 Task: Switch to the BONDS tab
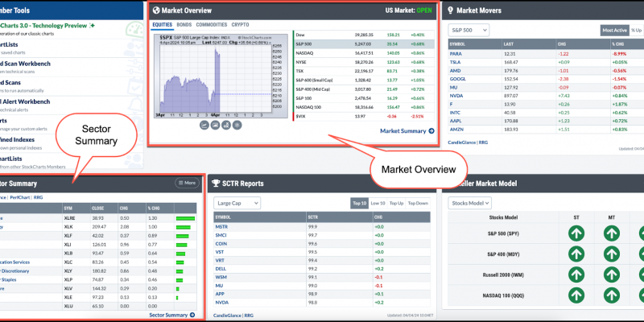pyautogui.click(x=184, y=25)
